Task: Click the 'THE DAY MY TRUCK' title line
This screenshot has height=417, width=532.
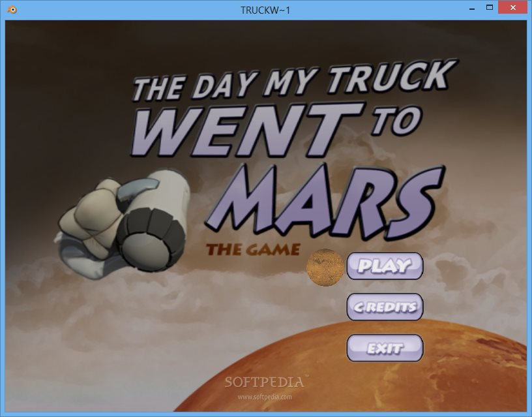Action: point(295,80)
